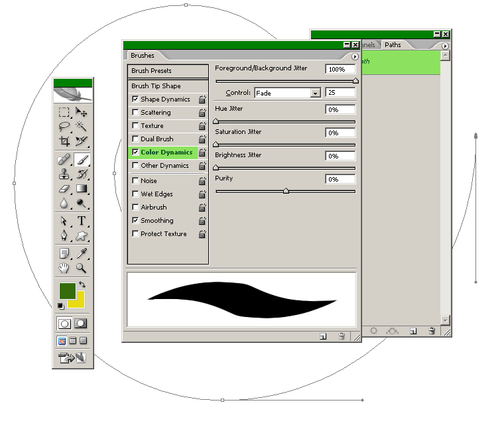Select the Move tool
Screen dimensions: 504x433
(82, 112)
